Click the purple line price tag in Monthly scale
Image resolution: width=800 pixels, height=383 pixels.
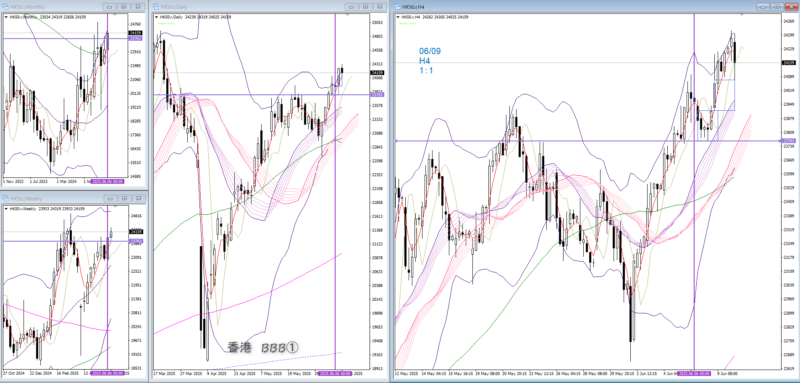click(136, 39)
